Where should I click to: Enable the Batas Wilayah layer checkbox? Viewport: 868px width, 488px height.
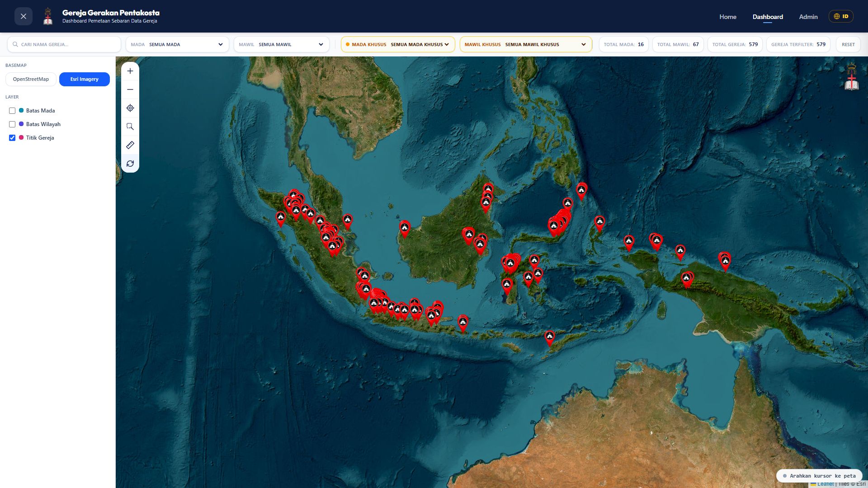(x=12, y=124)
